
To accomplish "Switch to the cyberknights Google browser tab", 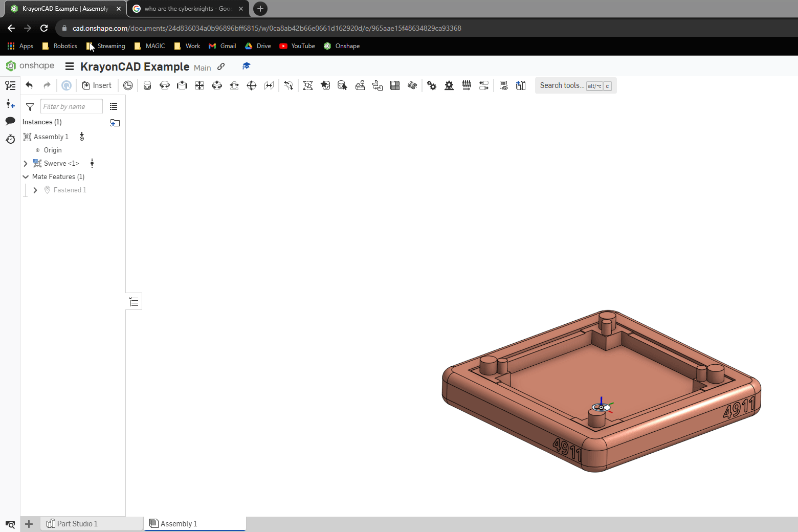I will [x=187, y=9].
